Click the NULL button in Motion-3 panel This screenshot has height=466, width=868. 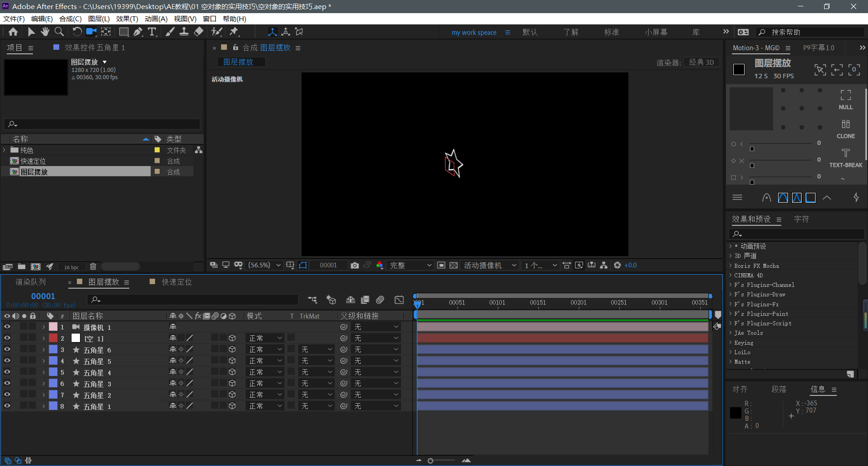(x=845, y=100)
